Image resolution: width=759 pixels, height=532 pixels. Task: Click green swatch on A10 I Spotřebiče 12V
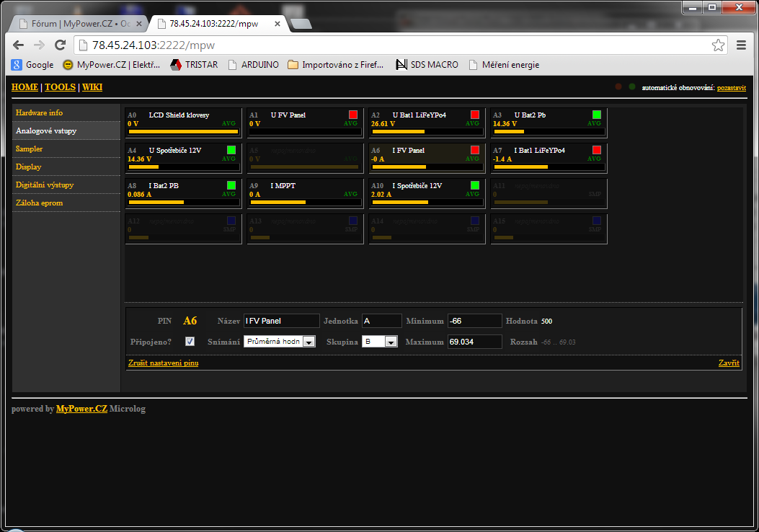click(x=475, y=185)
